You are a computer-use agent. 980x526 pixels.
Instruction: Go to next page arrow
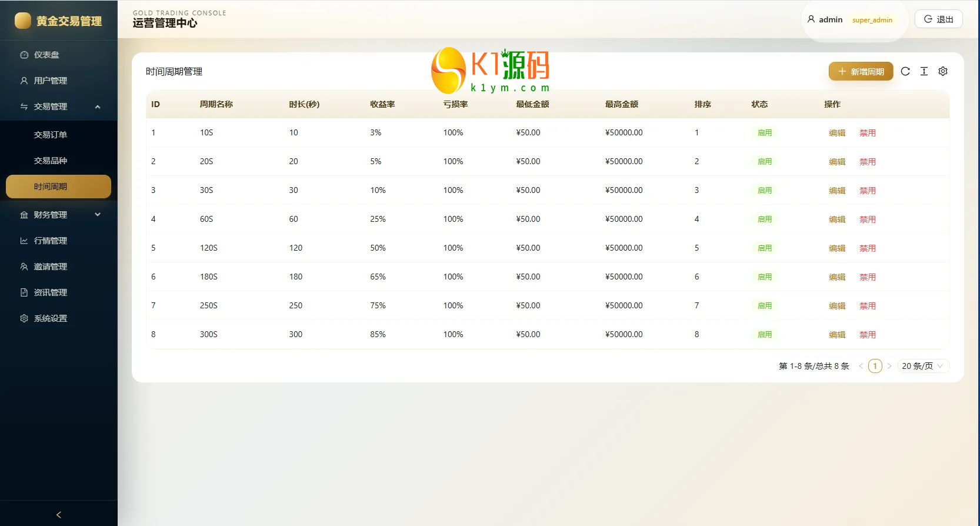pyautogui.click(x=889, y=366)
